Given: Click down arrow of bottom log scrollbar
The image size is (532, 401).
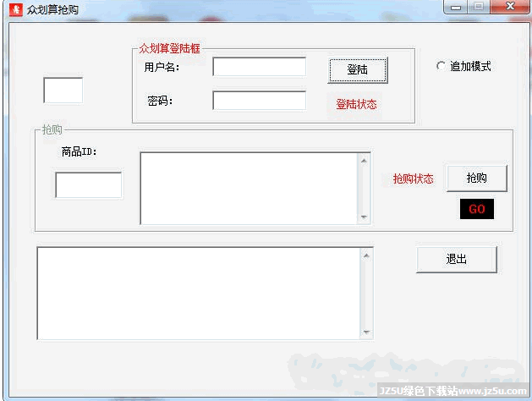Looking at the screenshot, I should click(367, 332).
